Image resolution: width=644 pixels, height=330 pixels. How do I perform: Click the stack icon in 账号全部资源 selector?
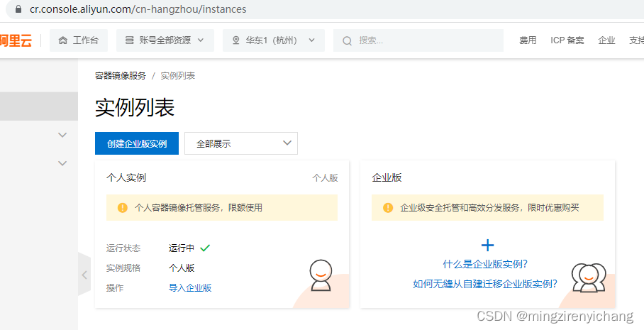(129, 40)
